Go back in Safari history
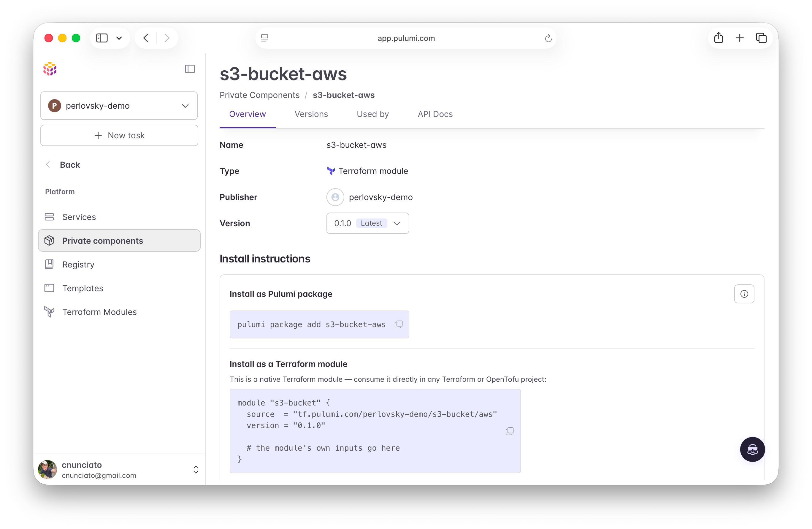812x529 pixels. tap(146, 38)
